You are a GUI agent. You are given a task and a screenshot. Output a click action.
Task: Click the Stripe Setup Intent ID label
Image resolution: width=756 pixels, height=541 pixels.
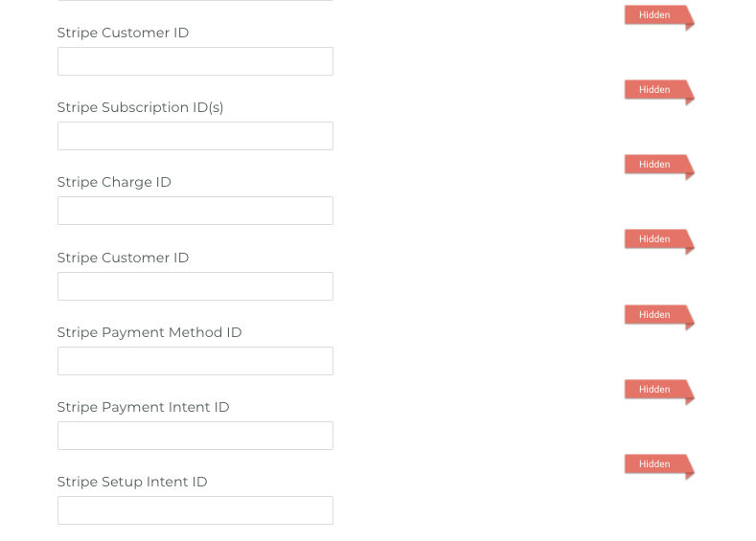132,482
